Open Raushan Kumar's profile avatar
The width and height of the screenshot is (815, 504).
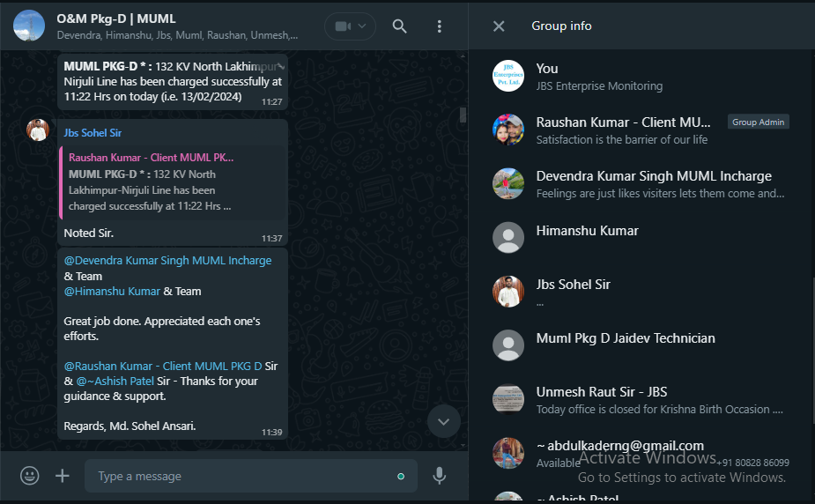coord(508,130)
